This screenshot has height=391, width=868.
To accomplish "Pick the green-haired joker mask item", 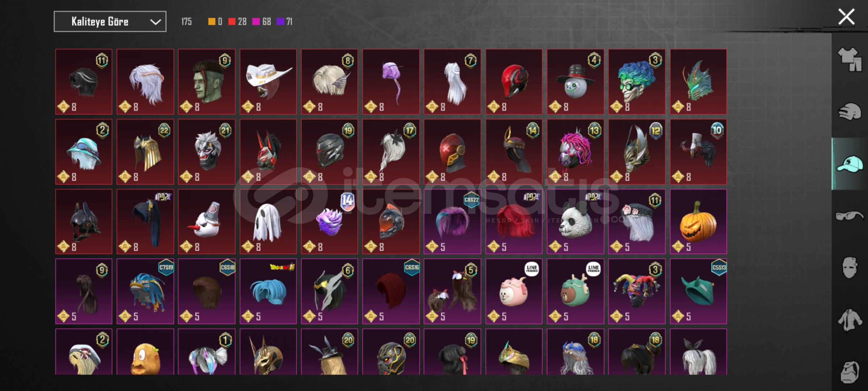I will pyautogui.click(x=637, y=82).
